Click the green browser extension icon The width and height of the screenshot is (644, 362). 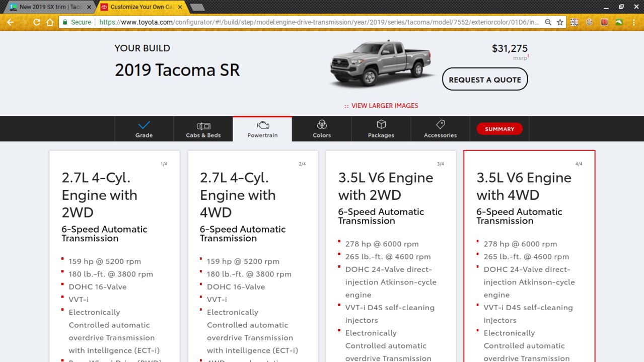coord(619,22)
